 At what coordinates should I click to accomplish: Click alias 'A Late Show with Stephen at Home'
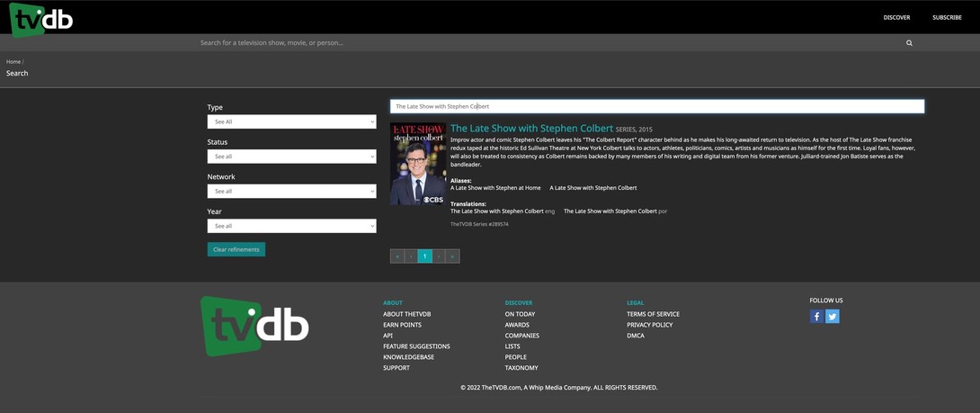click(x=495, y=188)
